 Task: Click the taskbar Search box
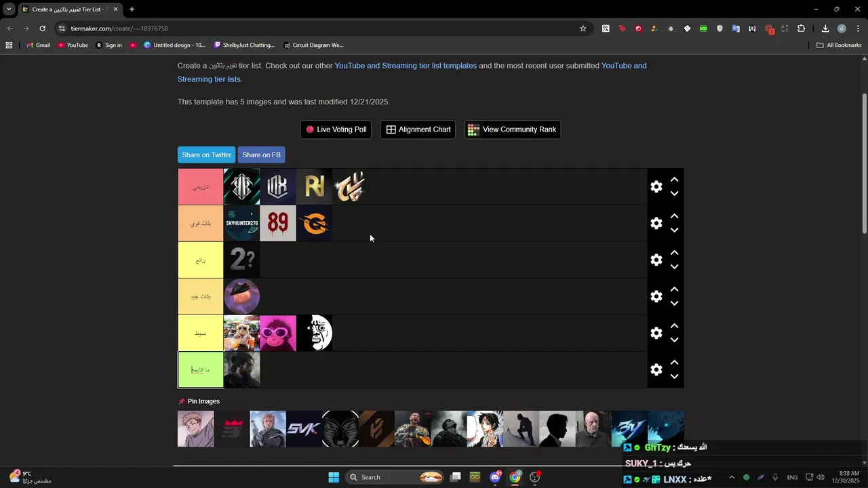[395, 477]
